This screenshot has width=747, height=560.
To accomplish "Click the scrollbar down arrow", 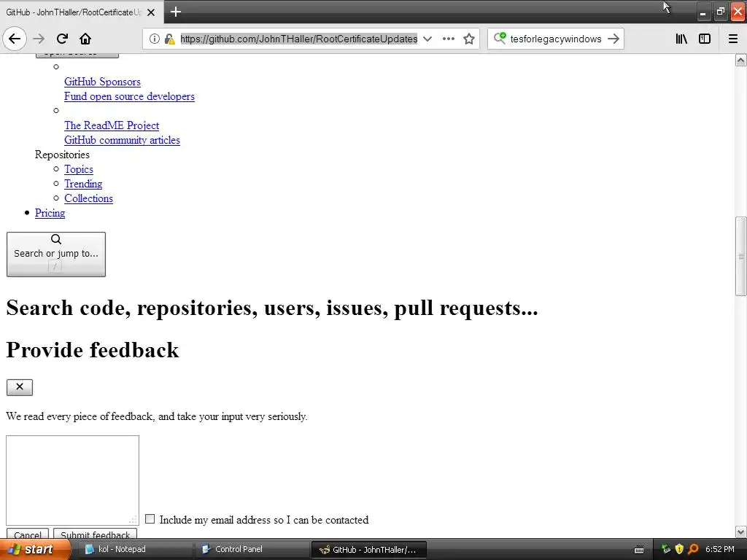I will pyautogui.click(x=741, y=532).
